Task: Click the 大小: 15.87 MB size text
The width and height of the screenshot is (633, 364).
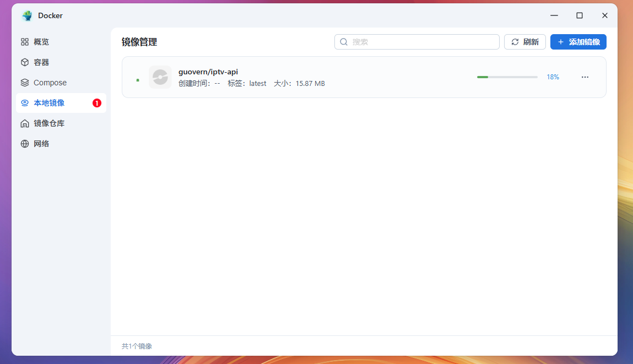Action: 299,84
